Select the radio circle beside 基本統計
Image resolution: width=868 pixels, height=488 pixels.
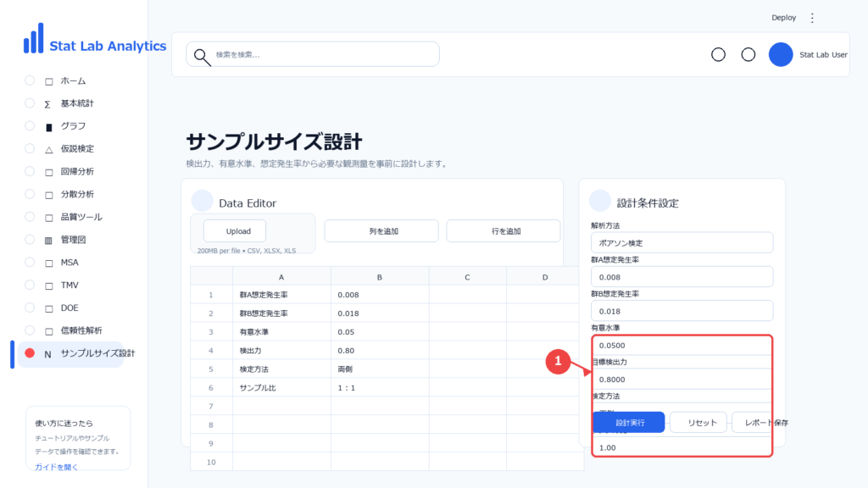[x=30, y=103]
